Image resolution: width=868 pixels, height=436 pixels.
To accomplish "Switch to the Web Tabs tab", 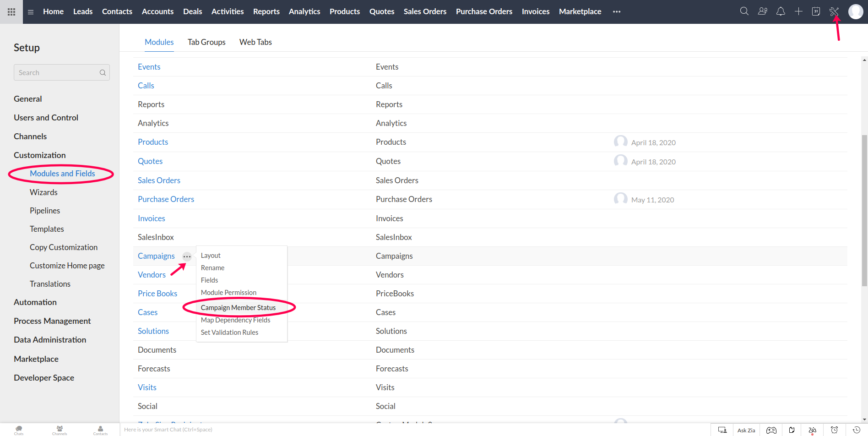I will tap(255, 42).
